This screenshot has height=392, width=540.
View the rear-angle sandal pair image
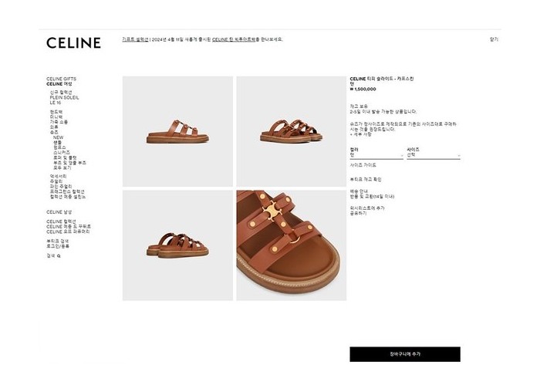pyautogui.click(x=177, y=245)
